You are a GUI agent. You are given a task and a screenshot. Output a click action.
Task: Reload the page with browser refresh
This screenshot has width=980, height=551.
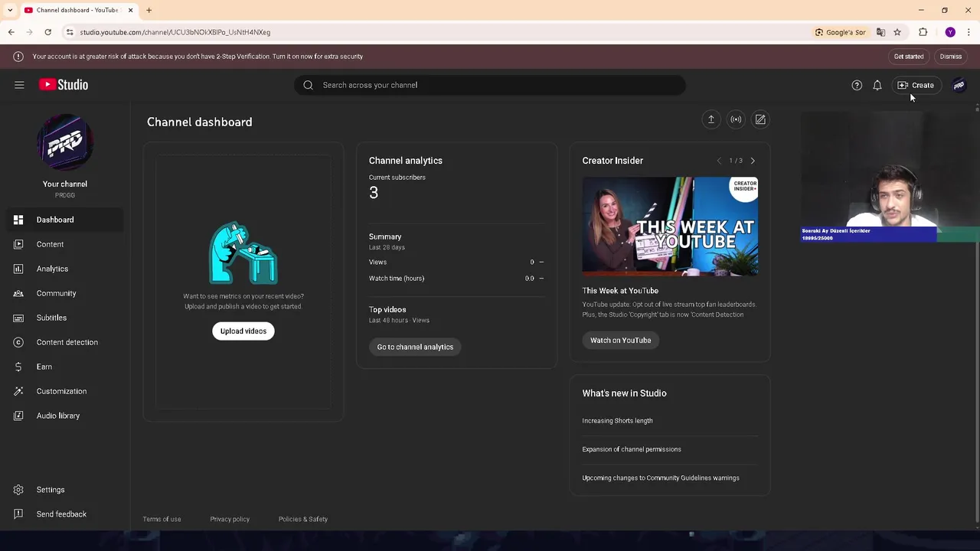(x=47, y=32)
